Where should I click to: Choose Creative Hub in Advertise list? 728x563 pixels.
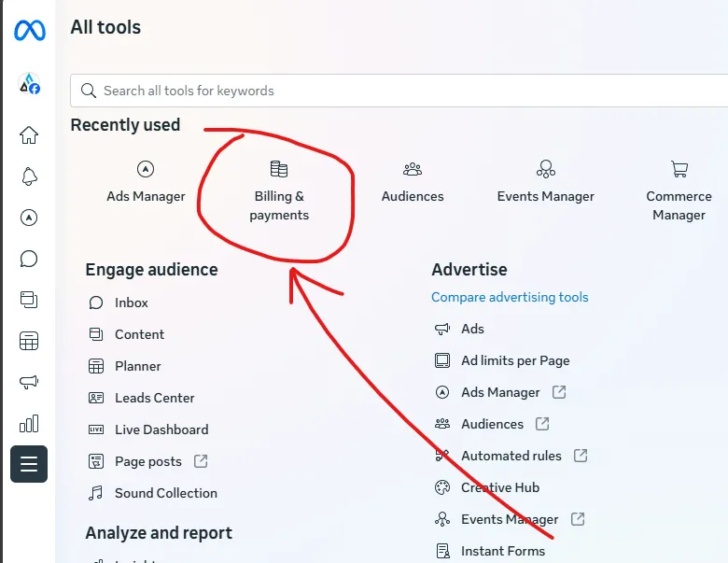coord(499,487)
